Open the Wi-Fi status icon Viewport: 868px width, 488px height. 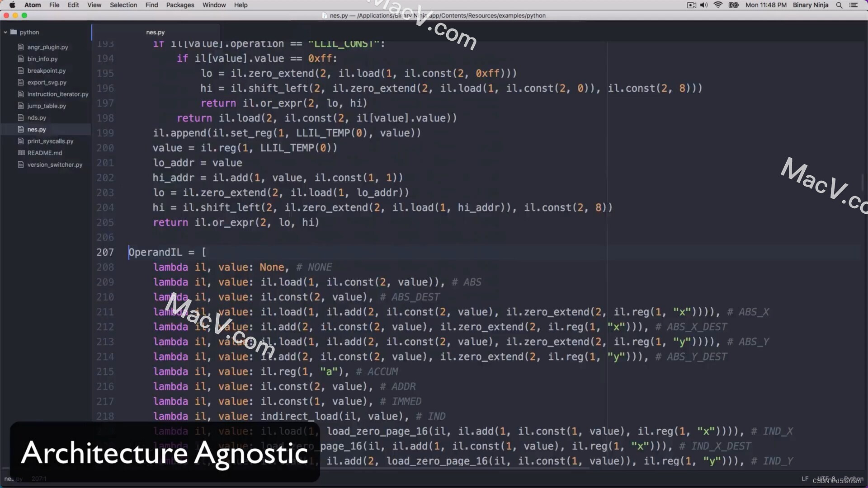[x=718, y=5]
